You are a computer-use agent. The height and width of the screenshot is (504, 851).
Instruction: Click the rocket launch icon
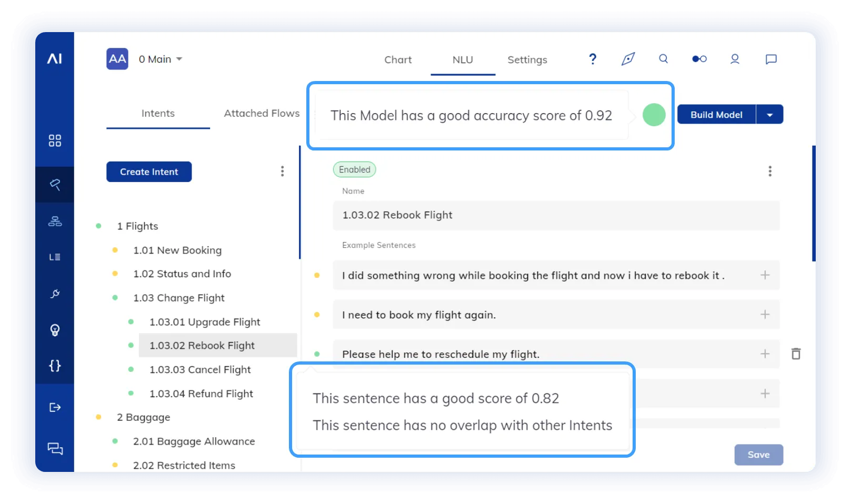(x=628, y=59)
